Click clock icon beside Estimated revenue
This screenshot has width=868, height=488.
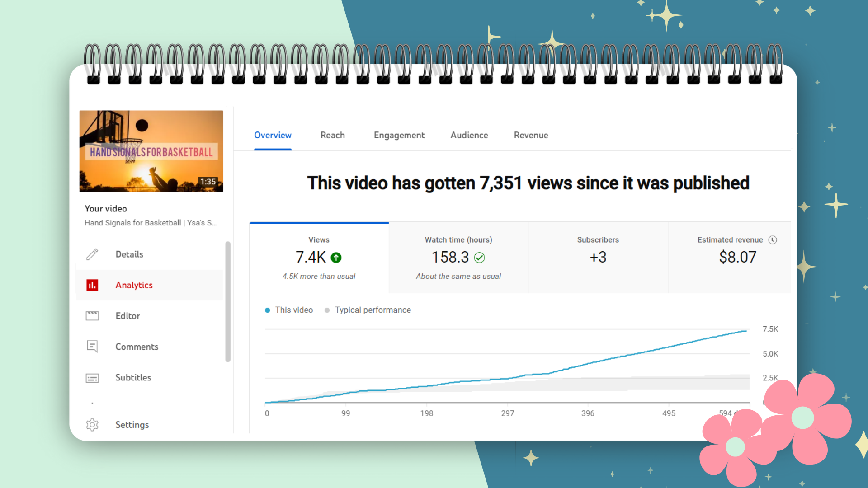(x=773, y=240)
